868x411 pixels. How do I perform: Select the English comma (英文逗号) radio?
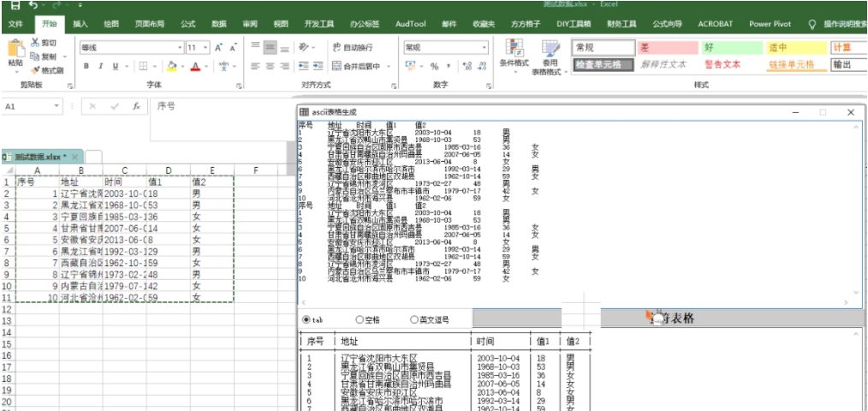[x=414, y=319]
